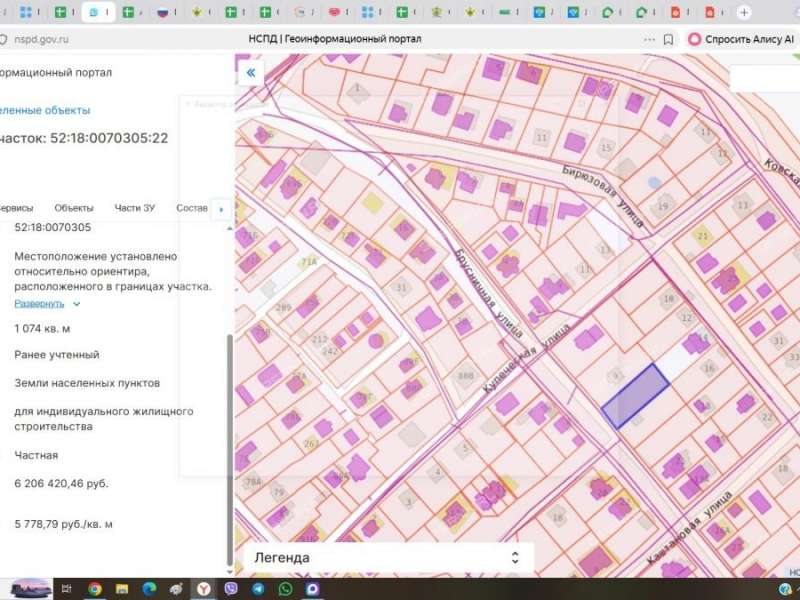Collapse the map panel with the « arrow

[x=248, y=73]
